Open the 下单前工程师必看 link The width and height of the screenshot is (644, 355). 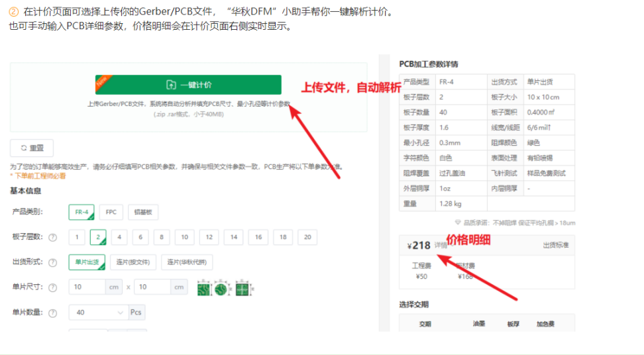pos(40,176)
